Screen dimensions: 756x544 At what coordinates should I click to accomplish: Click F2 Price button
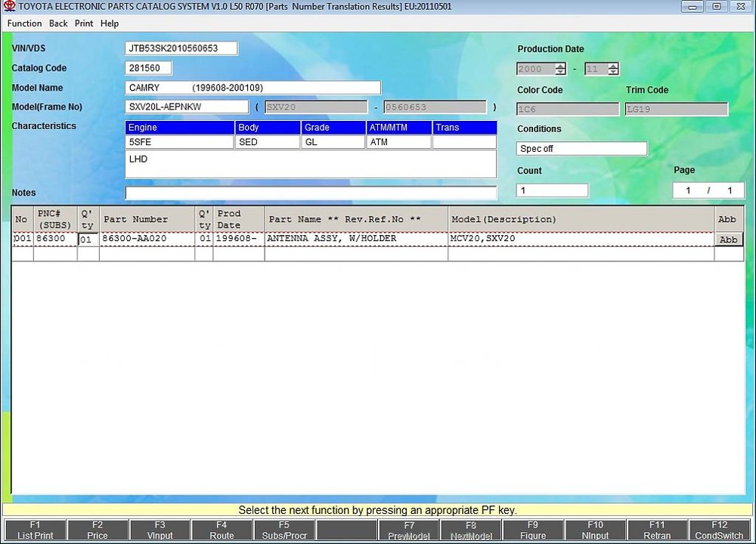98,530
